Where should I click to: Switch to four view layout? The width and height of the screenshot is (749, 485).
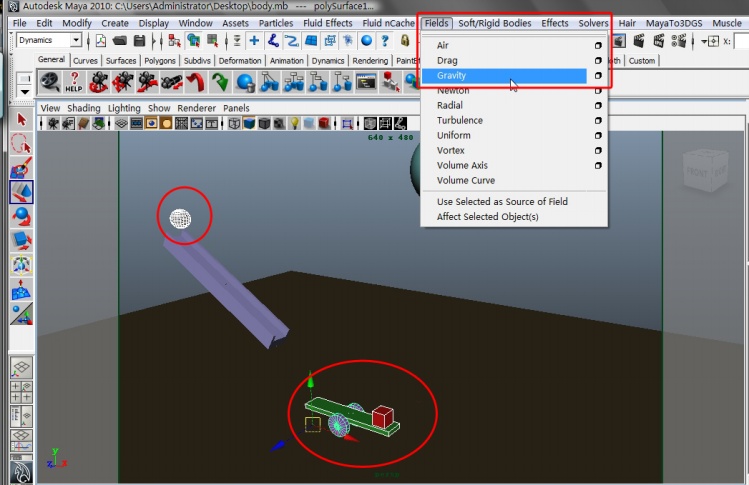click(x=21, y=392)
